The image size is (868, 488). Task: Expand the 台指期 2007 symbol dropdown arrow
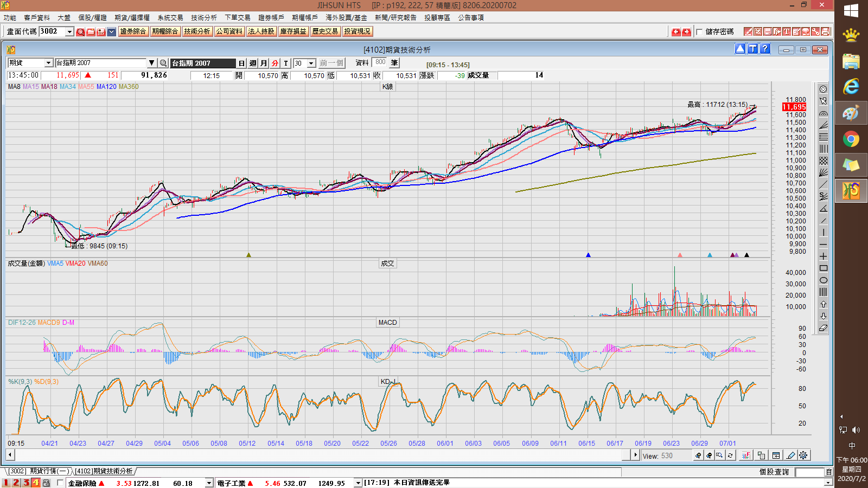(x=152, y=63)
